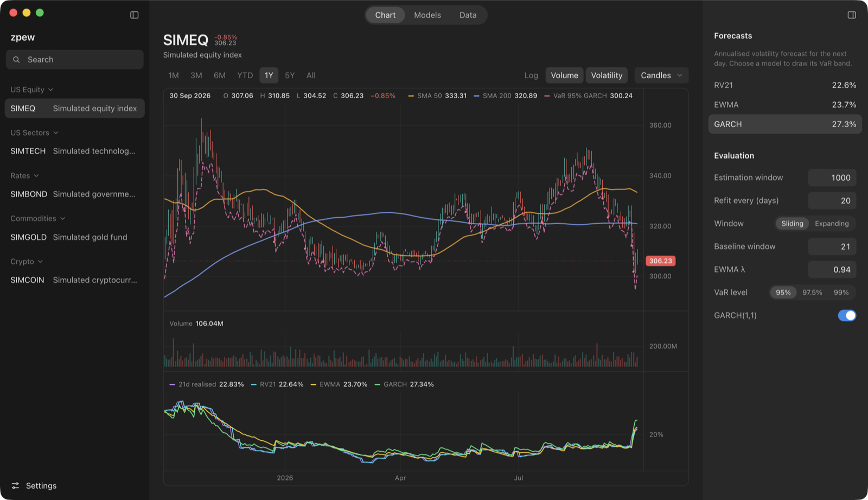Screen dimensions: 868x500
Task: Switch to the Models tab
Action: 427,15
